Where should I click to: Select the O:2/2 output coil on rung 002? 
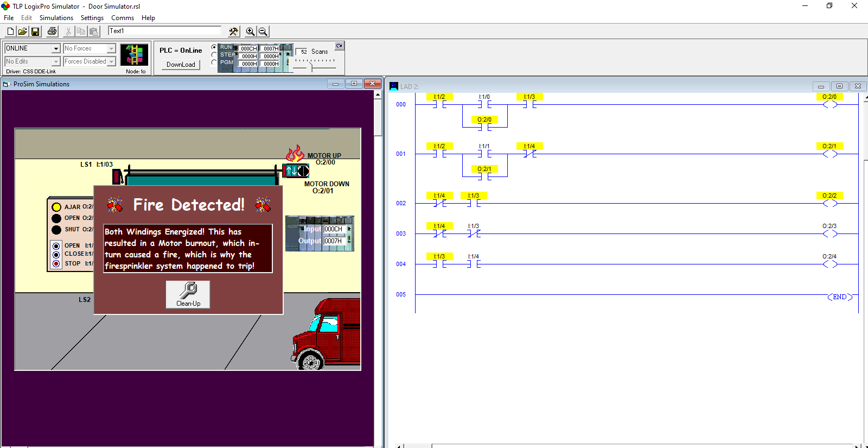(x=829, y=200)
